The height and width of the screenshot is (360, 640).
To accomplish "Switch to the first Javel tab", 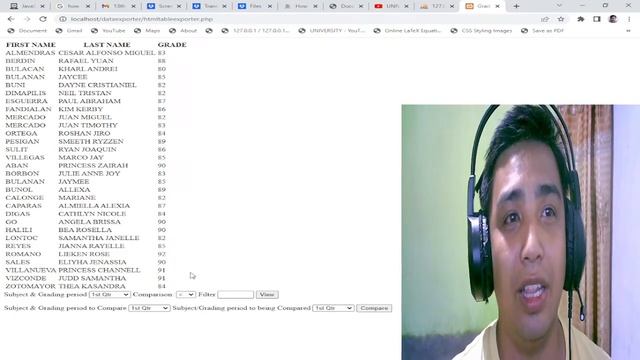I will pos(27,6).
